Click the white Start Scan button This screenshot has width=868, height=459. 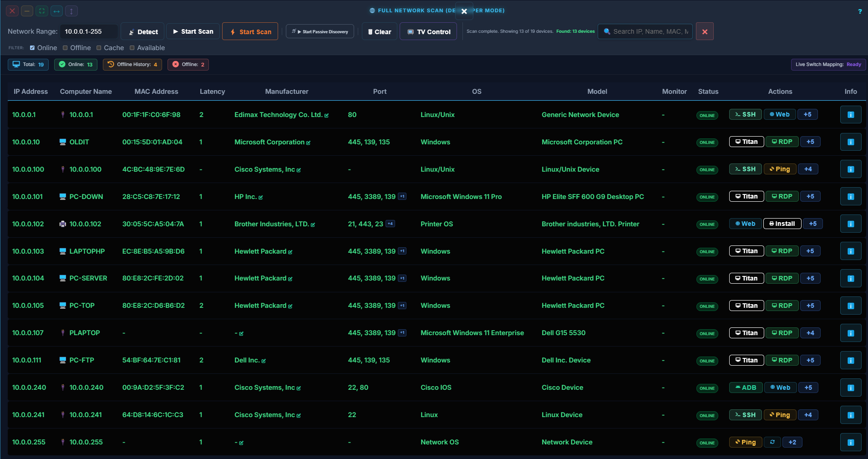pos(193,31)
